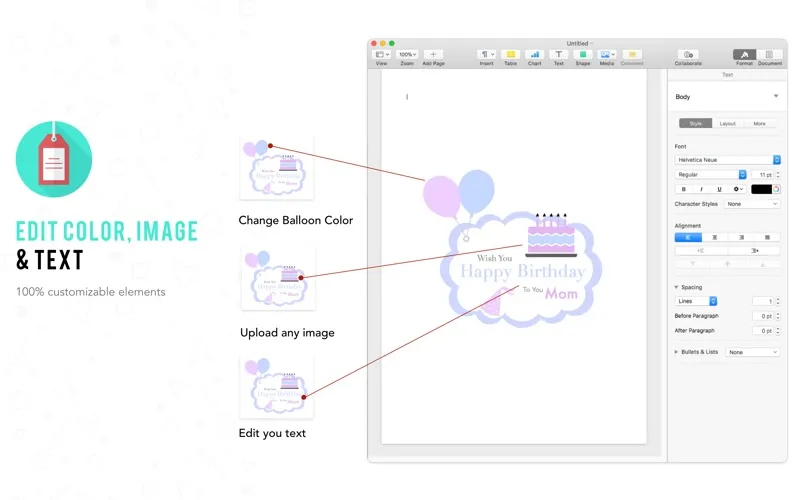
Task: Open the Helvetica Neue font dropdown
Action: [x=727, y=160]
